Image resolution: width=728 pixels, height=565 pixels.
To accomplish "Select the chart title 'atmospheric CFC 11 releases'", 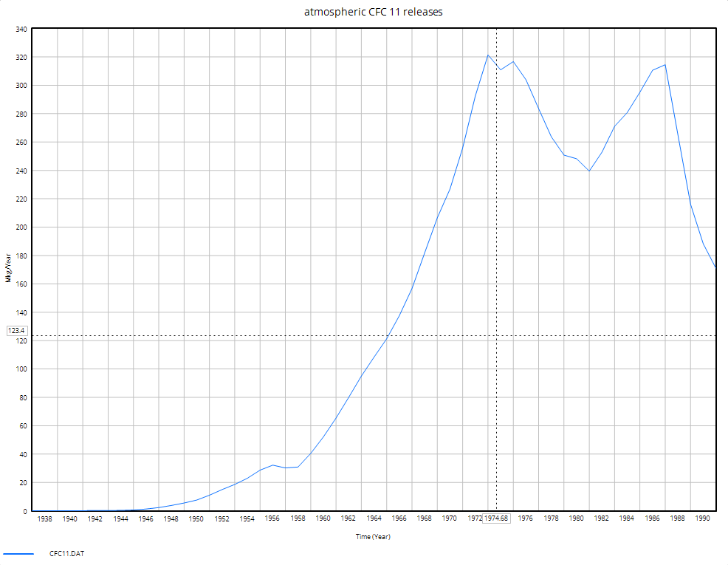I will click(372, 12).
